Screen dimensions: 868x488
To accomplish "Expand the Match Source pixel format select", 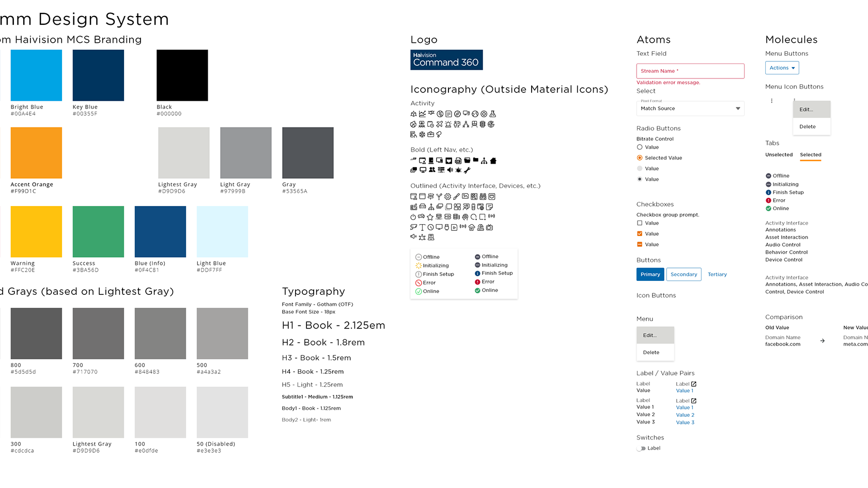I will point(690,108).
